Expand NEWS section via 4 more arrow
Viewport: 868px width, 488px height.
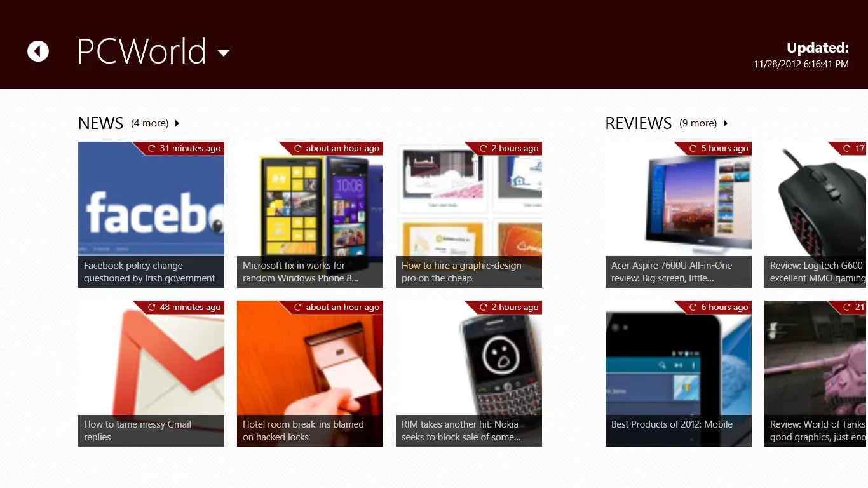[x=177, y=123]
